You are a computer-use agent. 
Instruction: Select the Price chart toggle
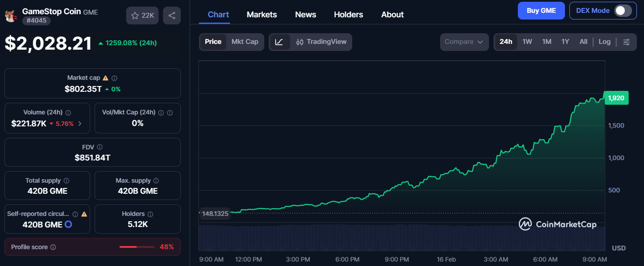tap(213, 42)
